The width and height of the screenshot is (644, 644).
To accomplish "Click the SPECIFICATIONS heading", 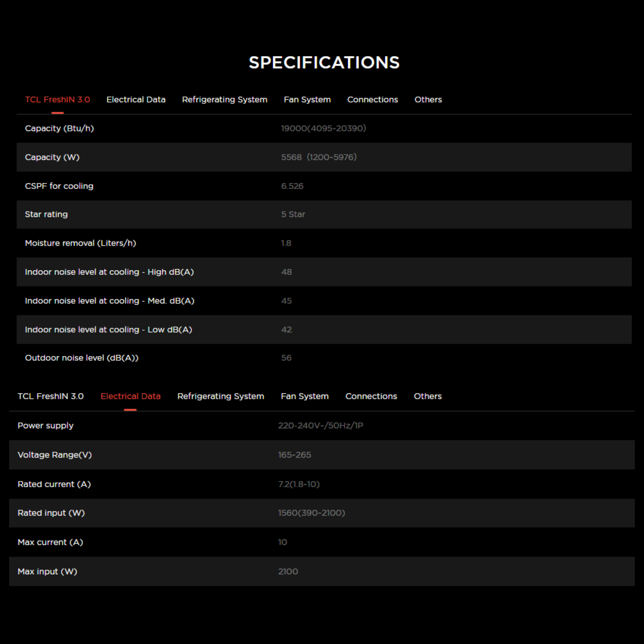I will point(324,63).
